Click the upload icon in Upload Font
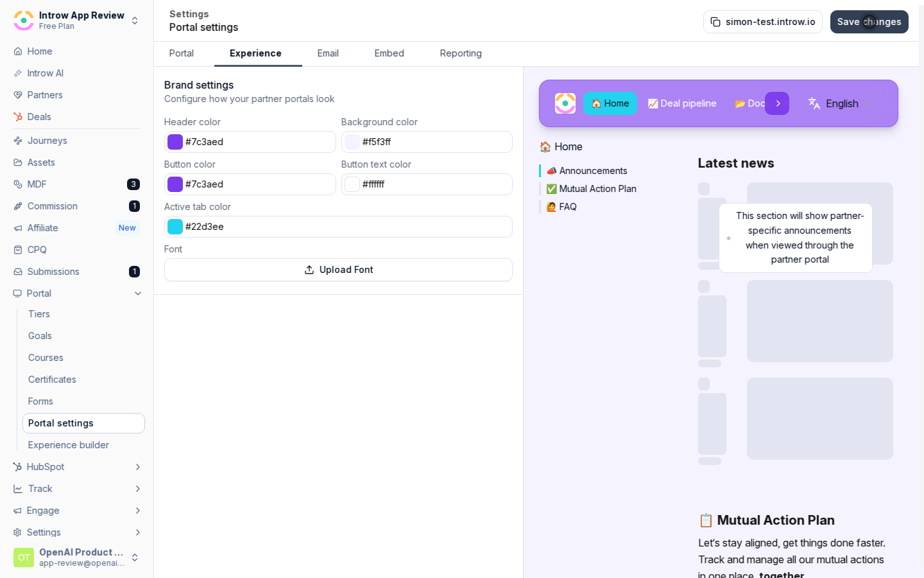Screen dimensions: 924x578 point(309,270)
